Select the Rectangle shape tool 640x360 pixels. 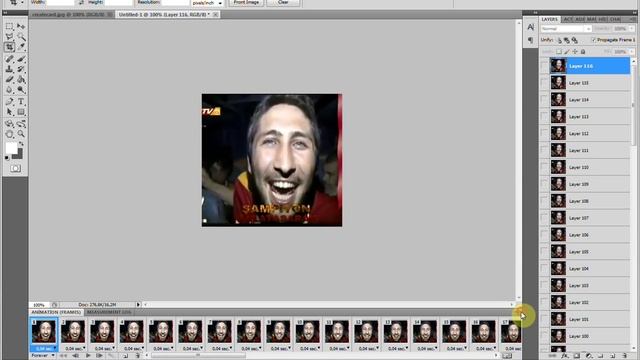click(21, 111)
